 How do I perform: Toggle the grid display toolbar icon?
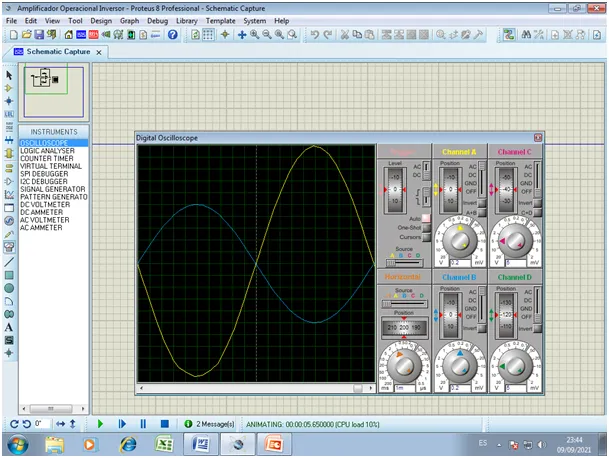(208, 35)
